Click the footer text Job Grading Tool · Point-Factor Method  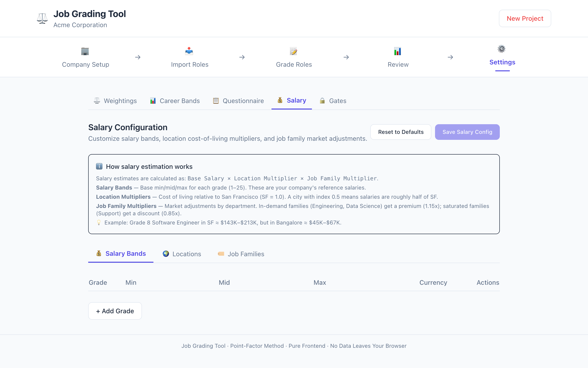pos(232,346)
